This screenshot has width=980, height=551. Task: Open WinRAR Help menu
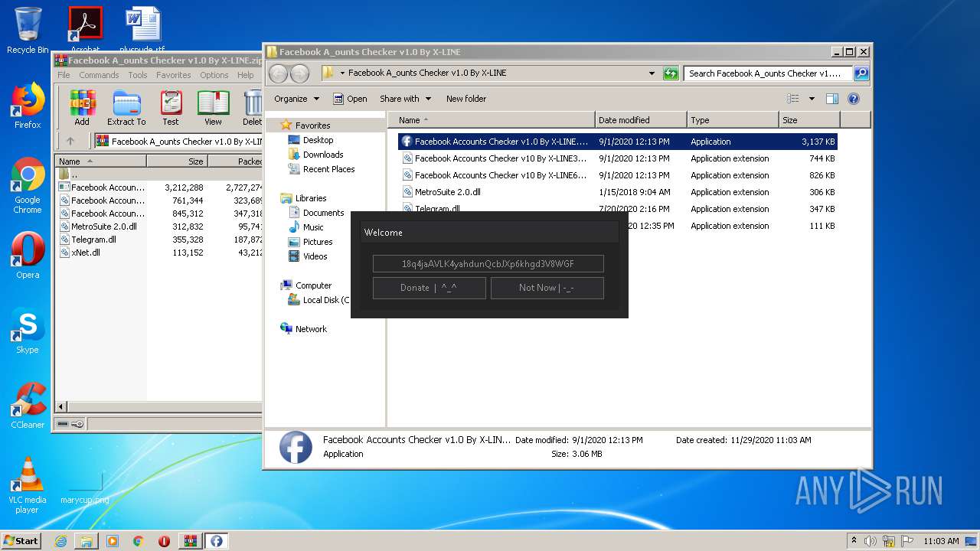pos(245,75)
